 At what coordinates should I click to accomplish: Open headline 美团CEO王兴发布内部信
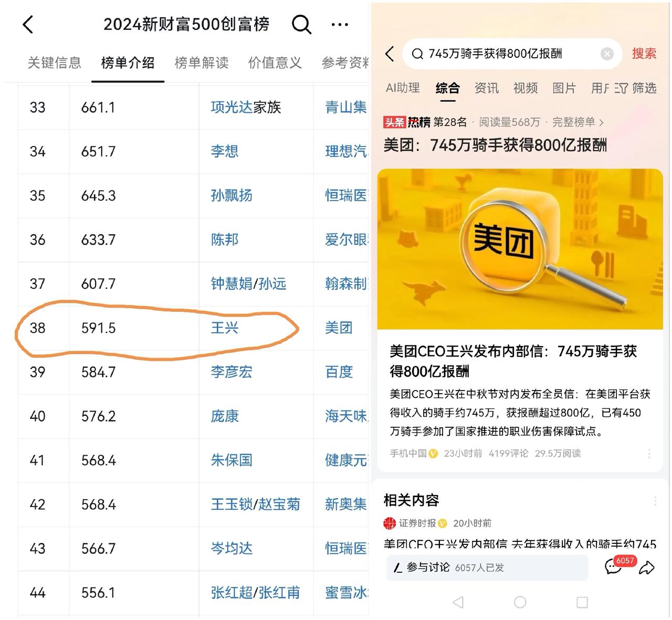click(x=513, y=361)
